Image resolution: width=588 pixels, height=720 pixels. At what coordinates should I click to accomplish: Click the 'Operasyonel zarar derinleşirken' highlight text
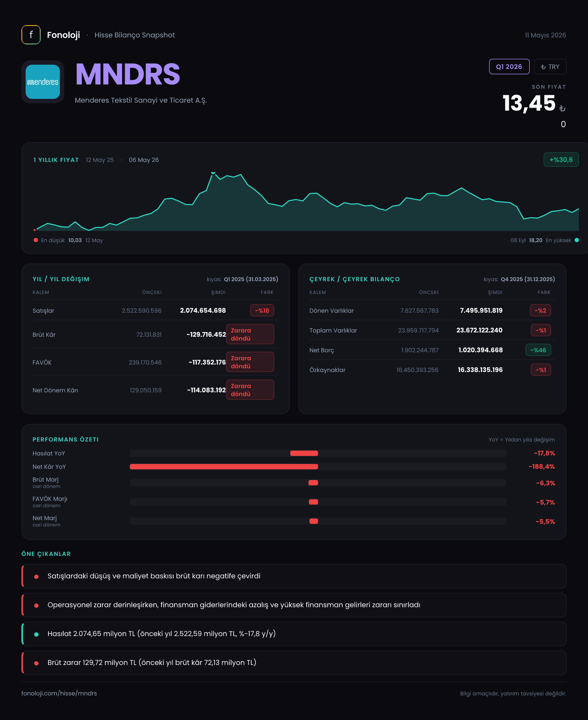[234, 605]
